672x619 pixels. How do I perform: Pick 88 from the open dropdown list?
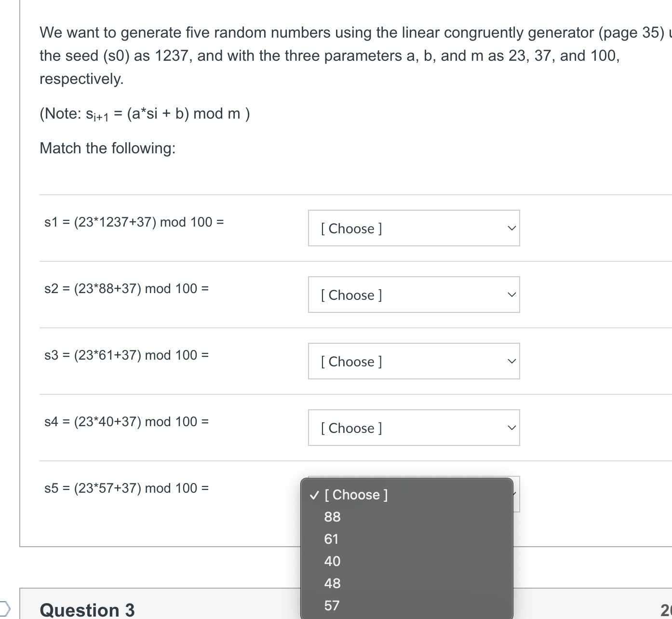pos(406,517)
